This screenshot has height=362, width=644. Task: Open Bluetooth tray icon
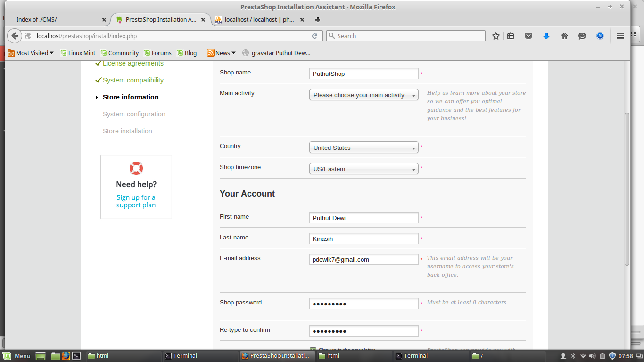coord(573,356)
